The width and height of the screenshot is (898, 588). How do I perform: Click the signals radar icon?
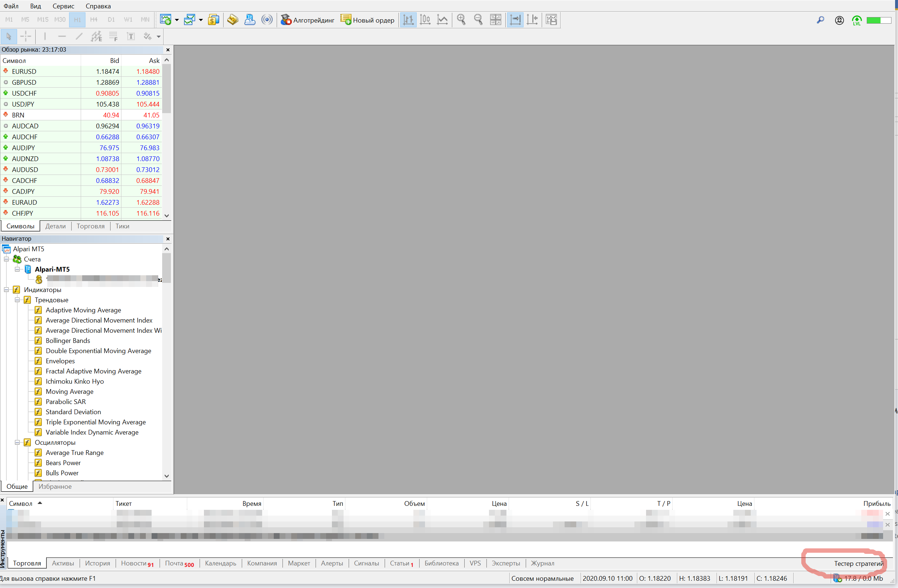(267, 20)
